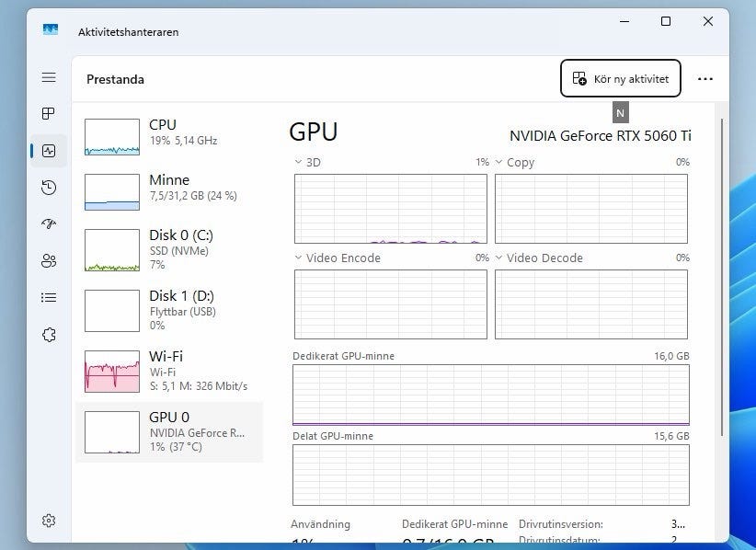Open the Users page icon

[x=49, y=261]
